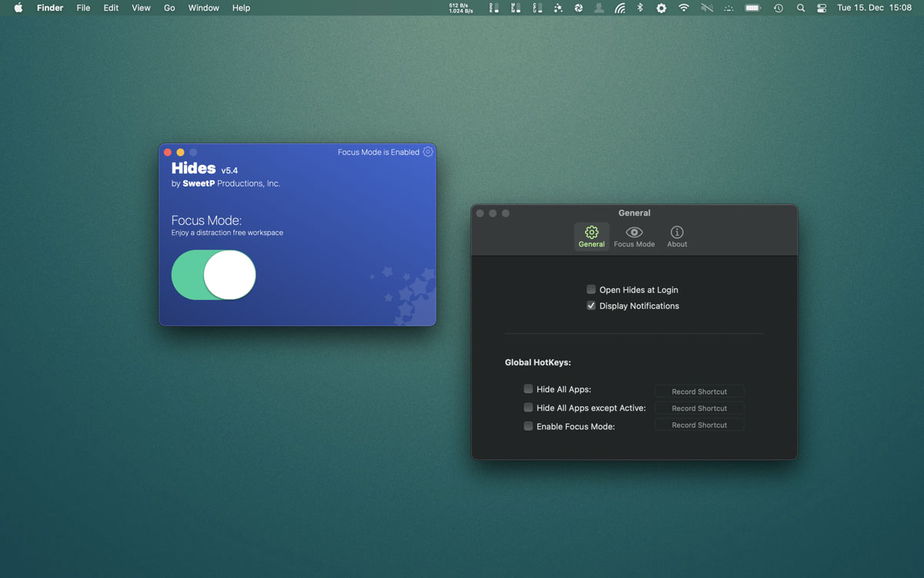Screen dimensions: 924x578
Task: Open the Go menu
Action: (x=169, y=8)
